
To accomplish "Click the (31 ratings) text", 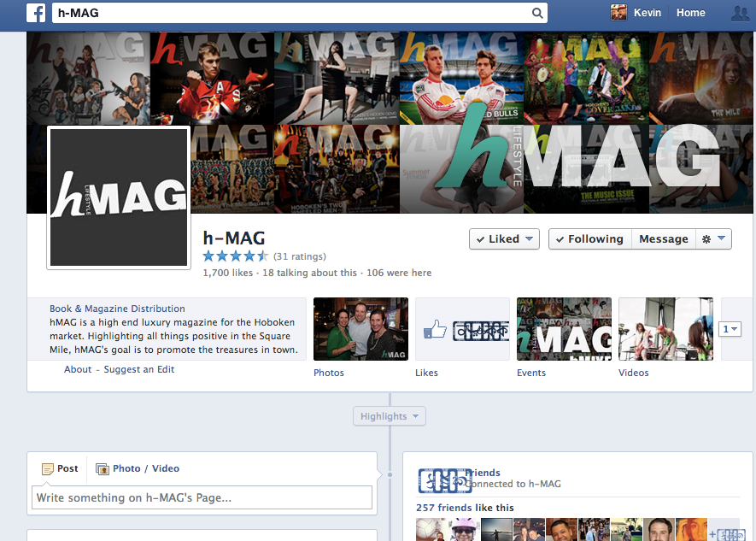I will [300, 256].
